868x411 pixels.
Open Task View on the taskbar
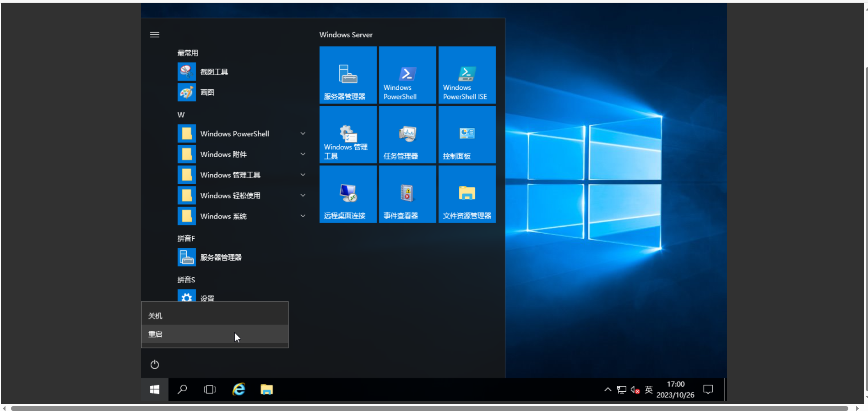coord(210,389)
